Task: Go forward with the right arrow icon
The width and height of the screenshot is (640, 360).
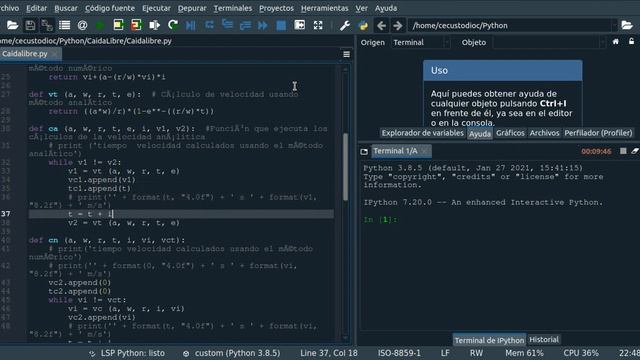Action: point(398,25)
